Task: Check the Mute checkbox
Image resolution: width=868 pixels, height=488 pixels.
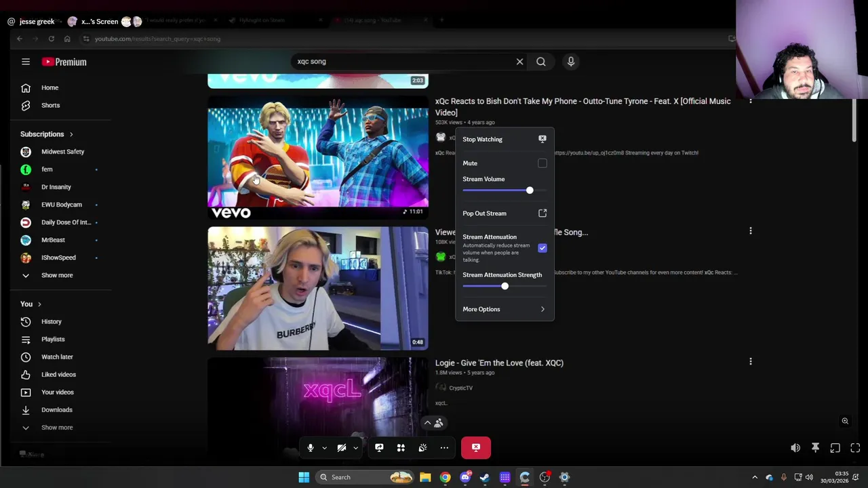Action: 542,163
